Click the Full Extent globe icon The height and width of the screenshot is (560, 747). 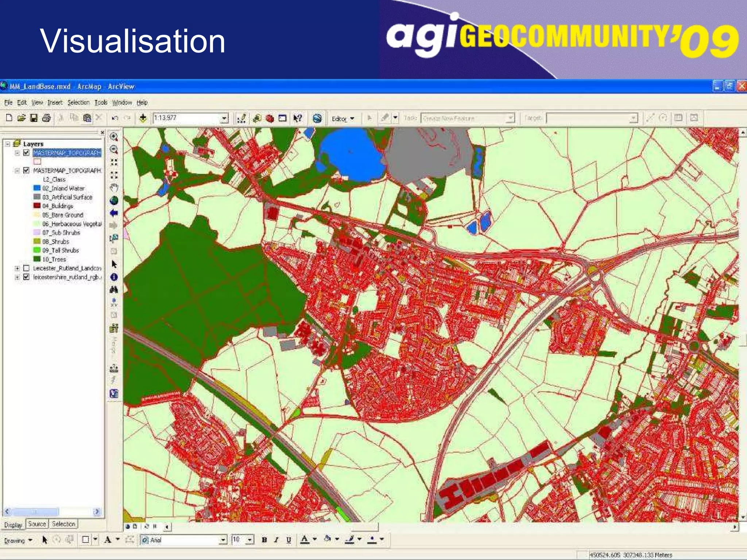point(114,201)
